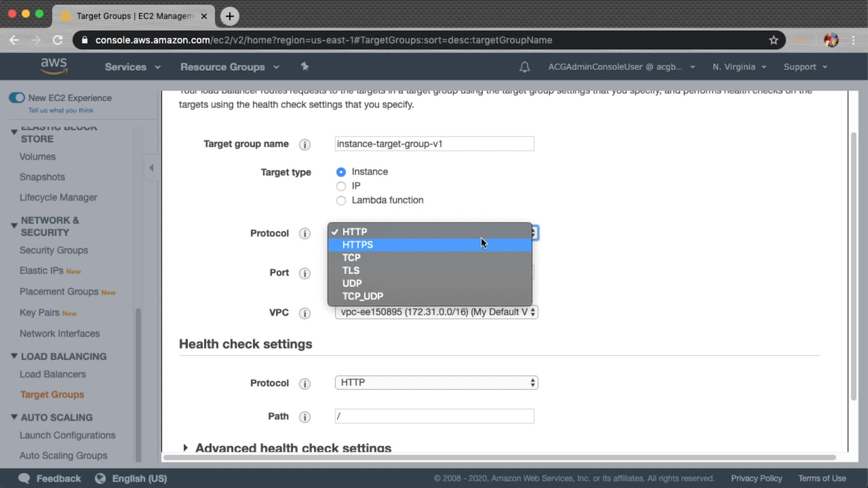Image resolution: width=868 pixels, height=488 pixels.
Task: Bookmark page with star icon
Action: (774, 40)
